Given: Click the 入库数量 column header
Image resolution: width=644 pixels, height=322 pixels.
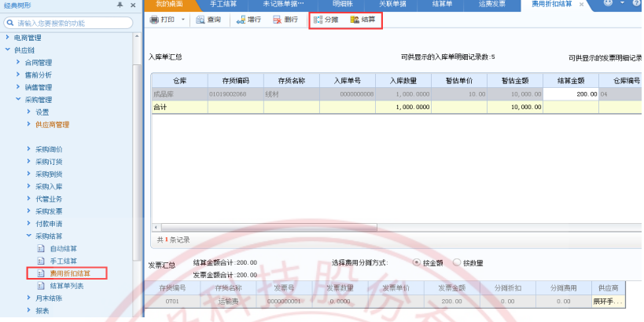Looking at the screenshot, I should [x=403, y=81].
